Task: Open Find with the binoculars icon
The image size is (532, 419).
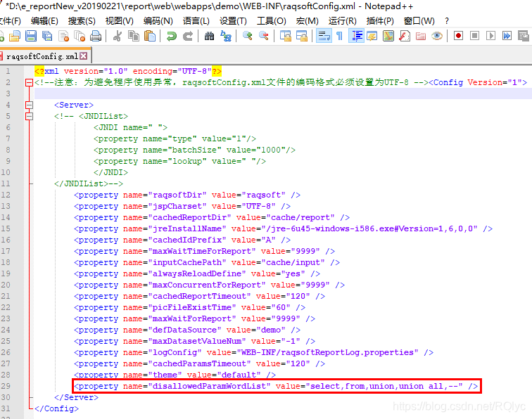Action: coord(209,36)
